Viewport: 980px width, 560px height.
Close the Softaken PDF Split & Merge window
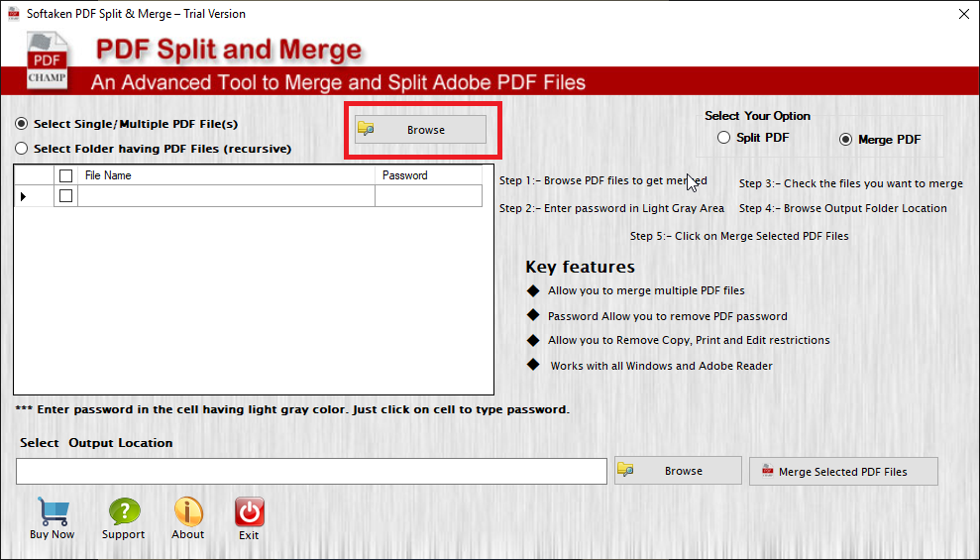(964, 14)
